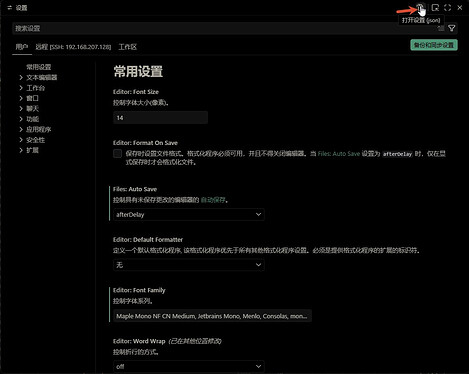The width and height of the screenshot is (469, 374).
Task: Expand the 聊天 chevron
Action: (x=21, y=109)
